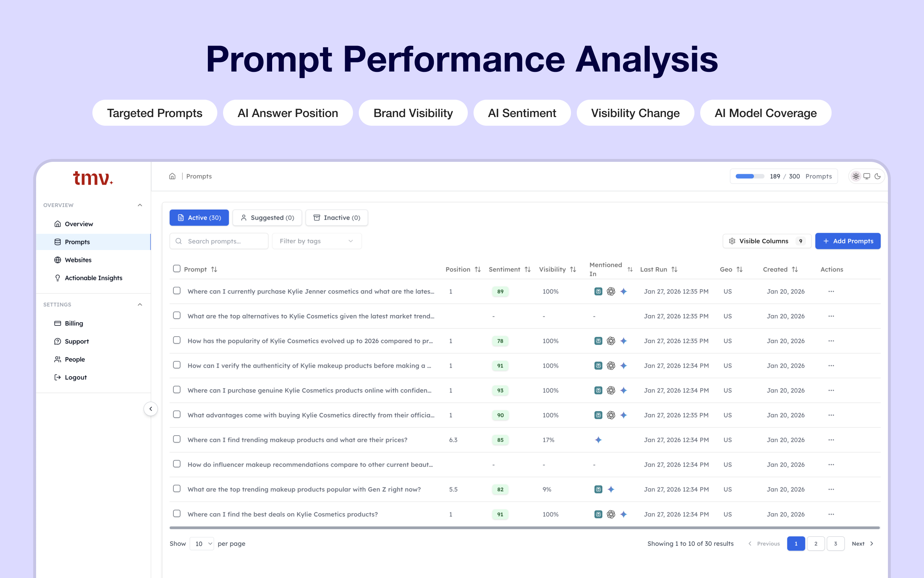Open actions menu for Kylie Jenner cosmetics prompt
924x578 pixels.
click(831, 291)
